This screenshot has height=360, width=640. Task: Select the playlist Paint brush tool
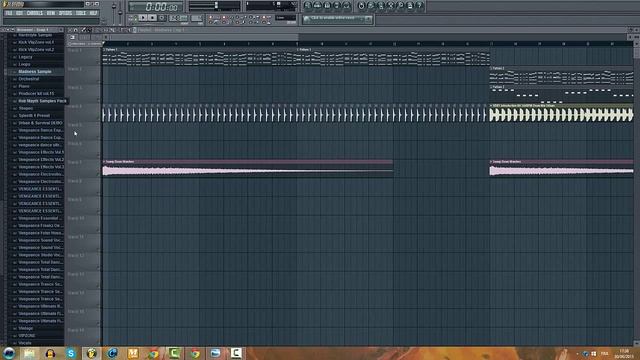click(x=89, y=30)
